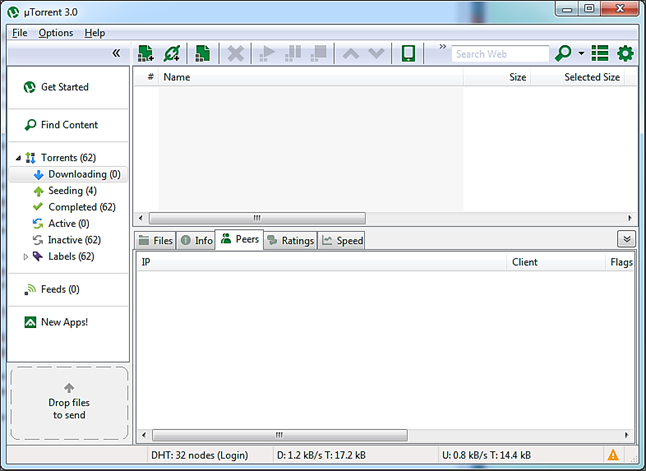Expand hidden toolbar items chevron

442,47
